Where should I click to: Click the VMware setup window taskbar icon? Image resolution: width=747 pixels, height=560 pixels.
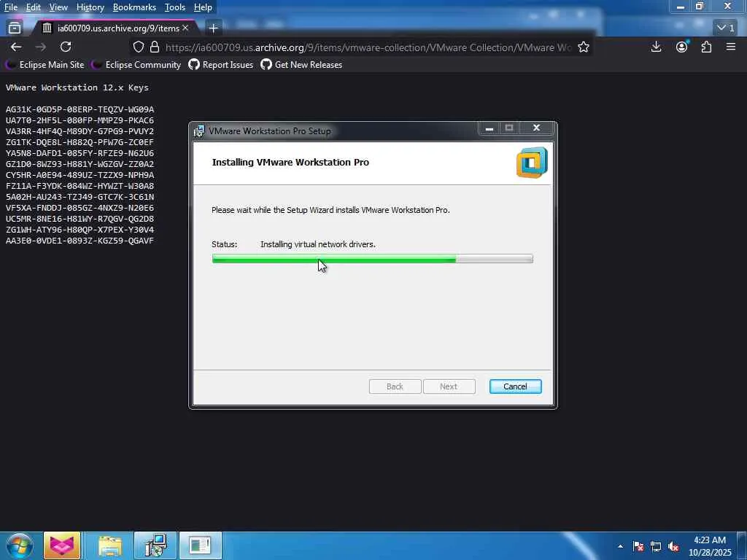click(200, 545)
